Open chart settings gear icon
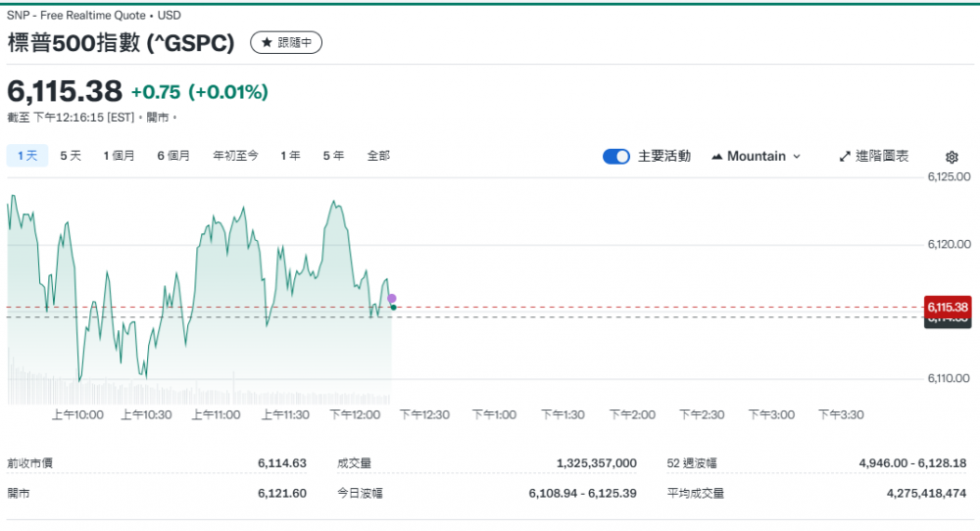This screenshot has height=531, width=980. (x=951, y=157)
